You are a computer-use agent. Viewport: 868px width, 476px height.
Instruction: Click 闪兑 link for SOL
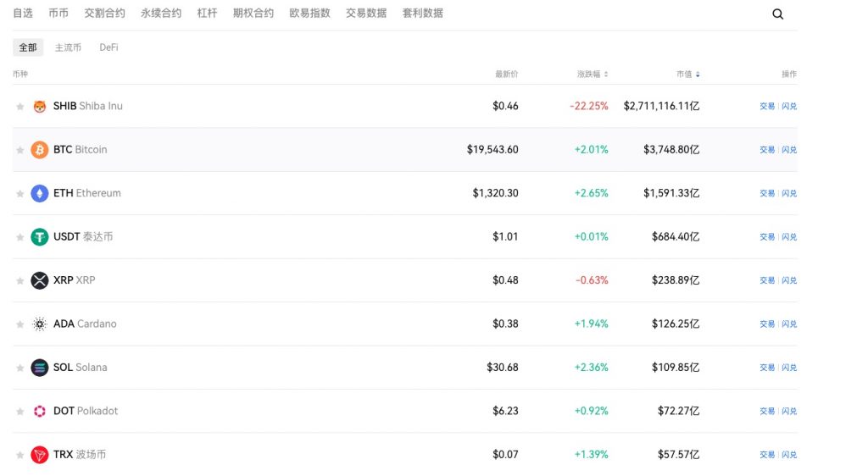click(789, 368)
